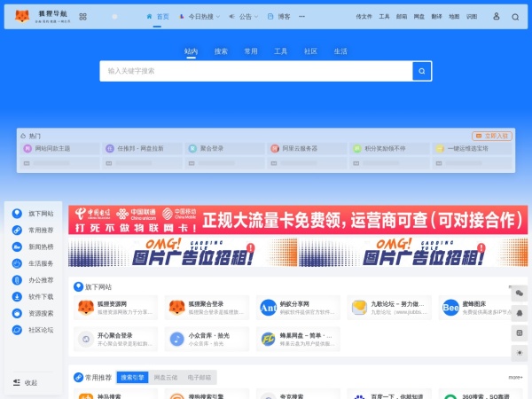Image resolution: width=532 pixels, height=399 pixels.
Task: Click the left 图片广告位招租 banner
Action: pos(183,252)
